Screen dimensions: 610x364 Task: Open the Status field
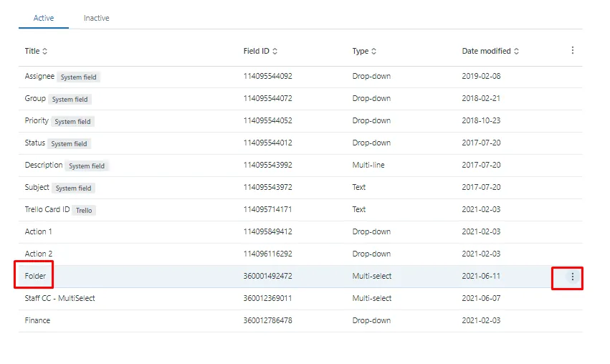34,143
